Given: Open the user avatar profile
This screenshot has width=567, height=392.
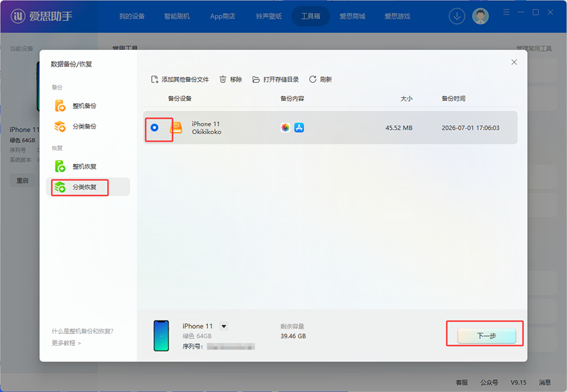Looking at the screenshot, I should tap(480, 16).
